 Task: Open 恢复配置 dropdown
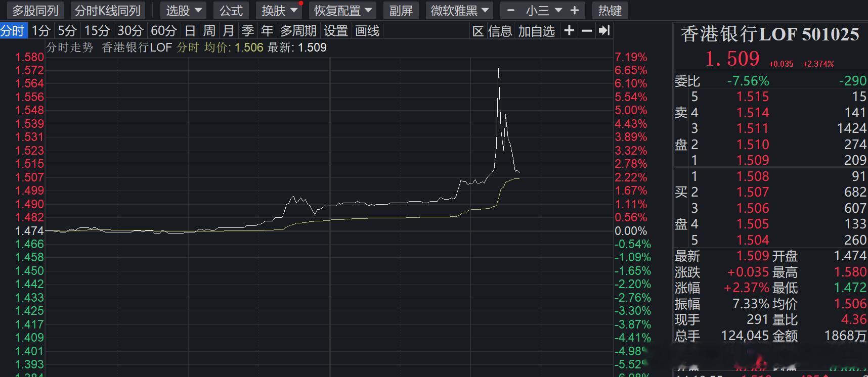343,10
